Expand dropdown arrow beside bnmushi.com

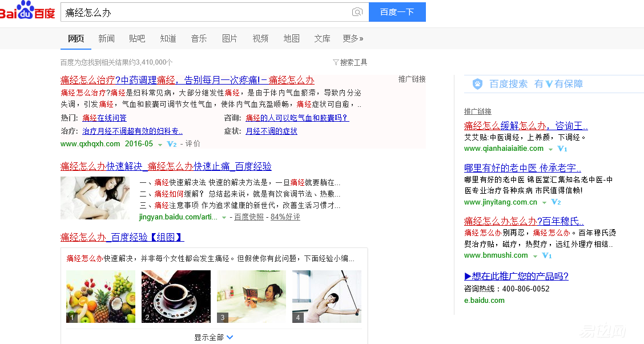tap(535, 256)
